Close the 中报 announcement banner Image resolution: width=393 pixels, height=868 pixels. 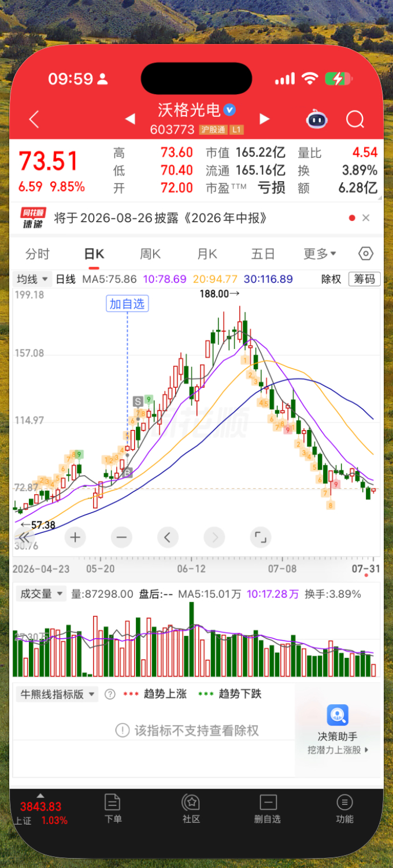(x=365, y=218)
